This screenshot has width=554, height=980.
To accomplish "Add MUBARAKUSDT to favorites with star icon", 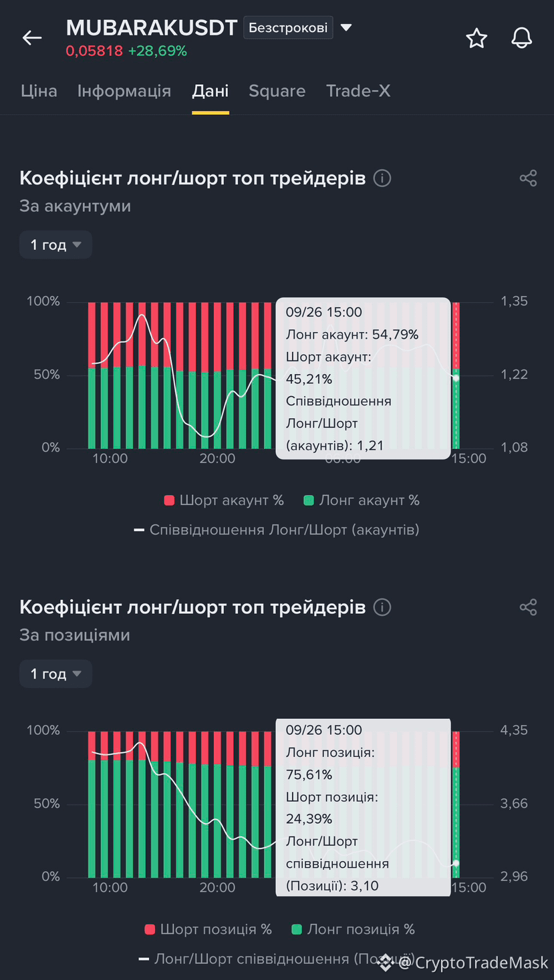I will pyautogui.click(x=476, y=38).
